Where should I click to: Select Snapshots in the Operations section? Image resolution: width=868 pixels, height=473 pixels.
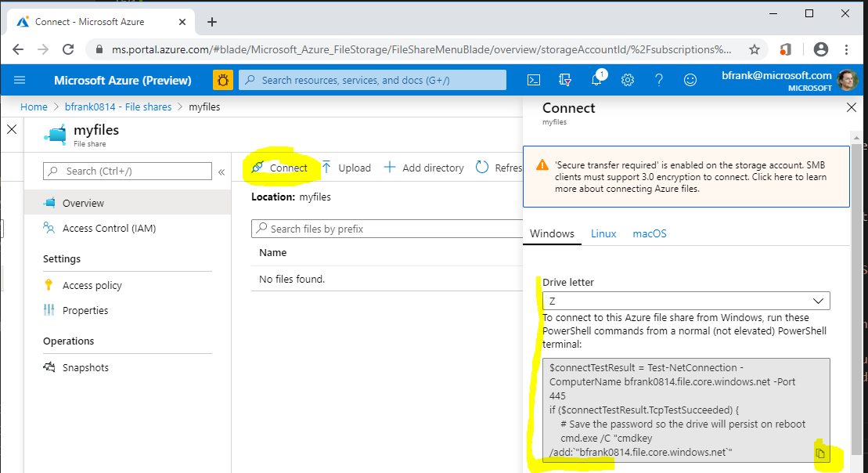(x=85, y=367)
